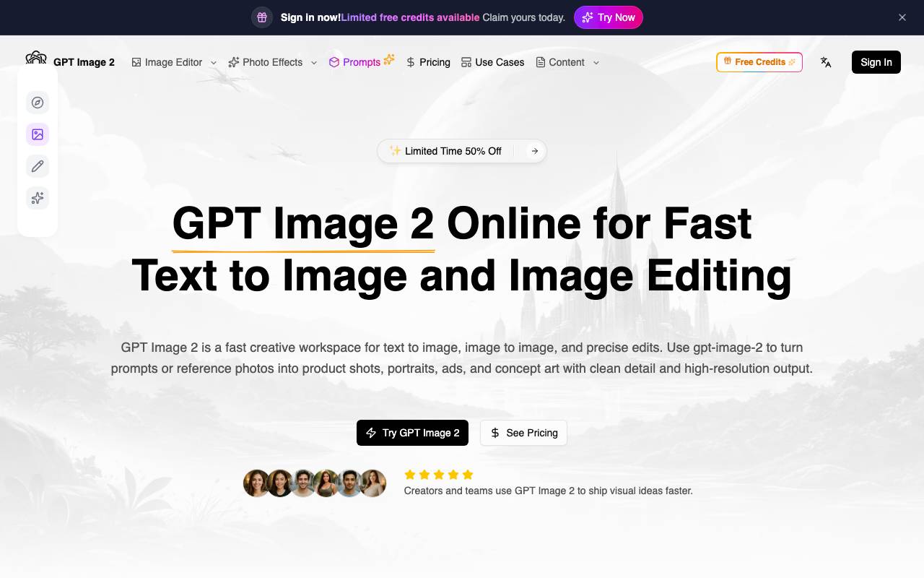Click the gift icon in top banner
Viewport: 924px width, 578px height.
click(262, 17)
